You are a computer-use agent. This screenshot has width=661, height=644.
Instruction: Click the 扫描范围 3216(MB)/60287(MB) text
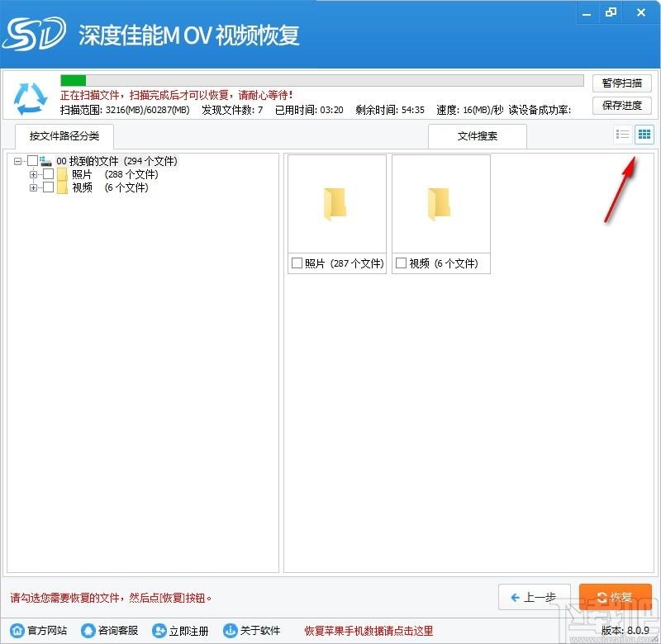[125, 110]
